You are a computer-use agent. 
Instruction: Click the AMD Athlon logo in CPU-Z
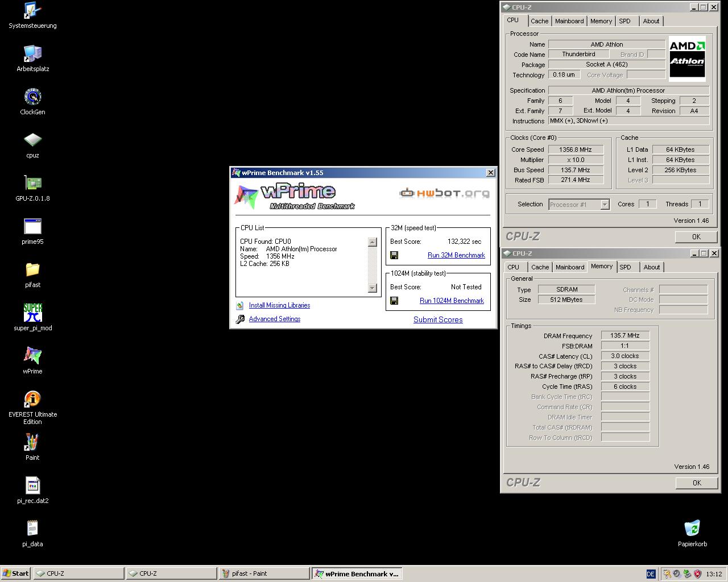[687, 60]
